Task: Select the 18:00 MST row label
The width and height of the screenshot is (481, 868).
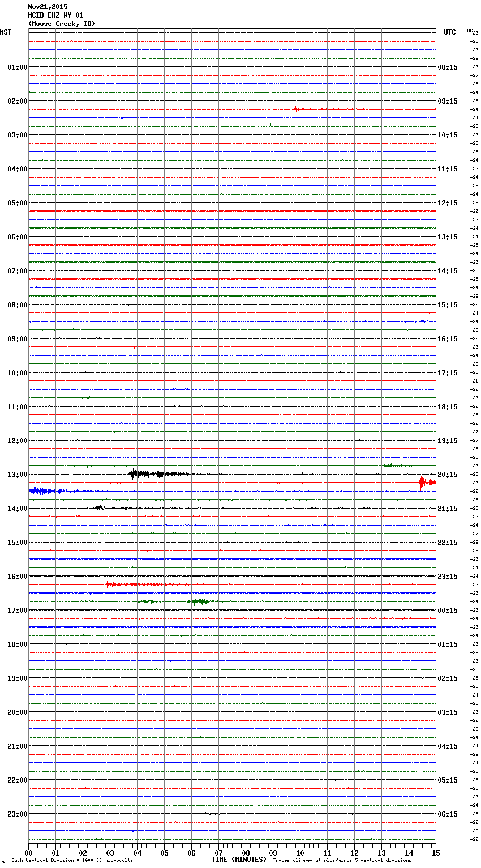Action: pyautogui.click(x=17, y=644)
